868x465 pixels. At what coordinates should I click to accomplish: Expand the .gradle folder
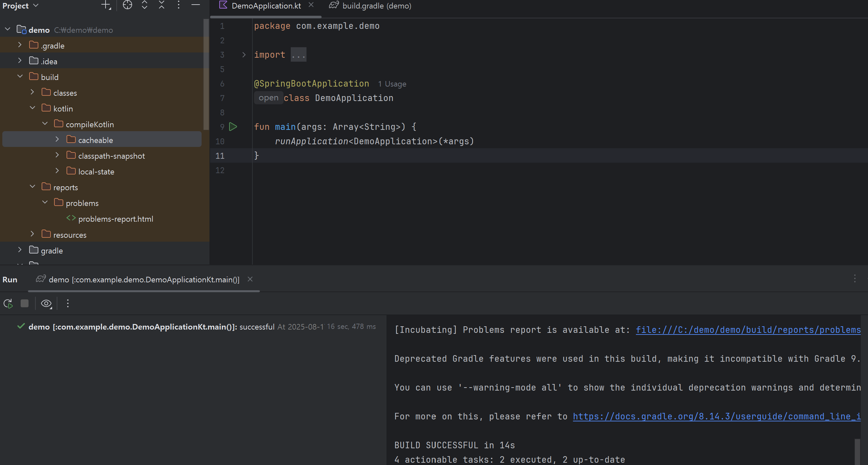coord(20,45)
